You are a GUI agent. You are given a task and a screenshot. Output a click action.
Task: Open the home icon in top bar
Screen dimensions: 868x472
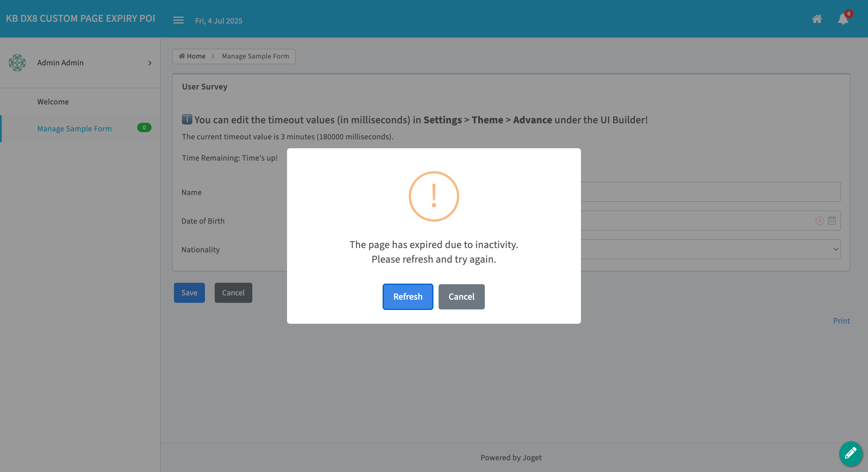(x=817, y=19)
